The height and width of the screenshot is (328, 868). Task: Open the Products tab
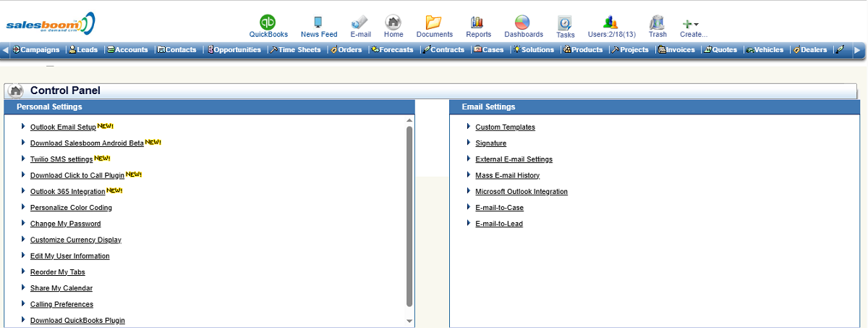pos(583,50)
